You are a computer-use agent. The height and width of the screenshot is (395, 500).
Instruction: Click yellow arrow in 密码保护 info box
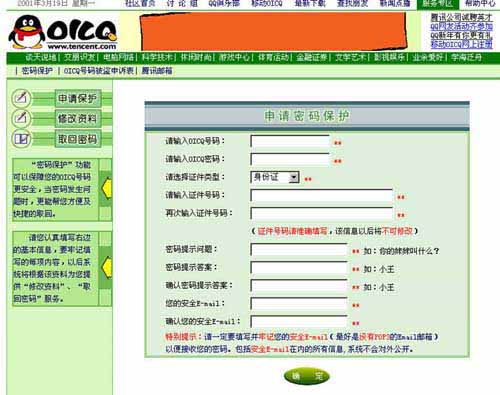point(107,189)
